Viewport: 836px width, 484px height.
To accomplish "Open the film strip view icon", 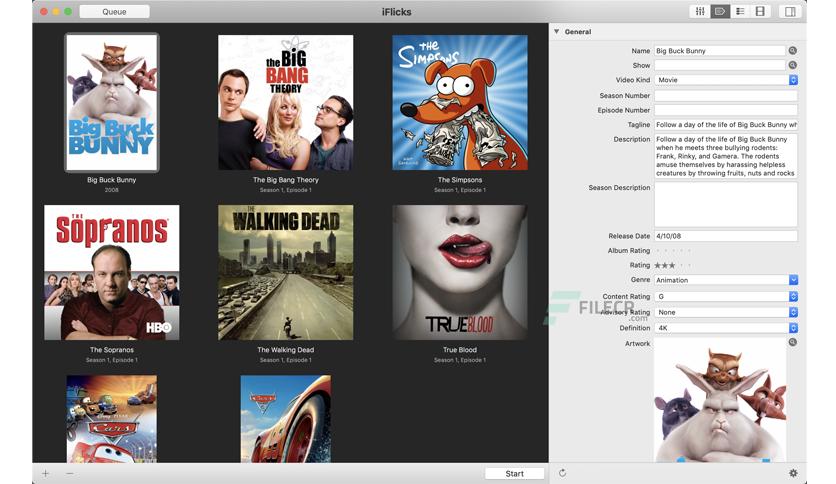I will (760, 11).
